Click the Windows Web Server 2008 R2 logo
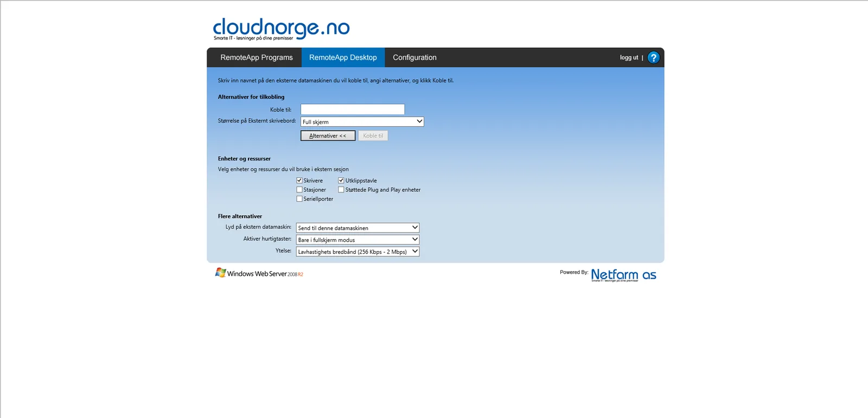Screen dimensions: 868x418 coord(259,273)
